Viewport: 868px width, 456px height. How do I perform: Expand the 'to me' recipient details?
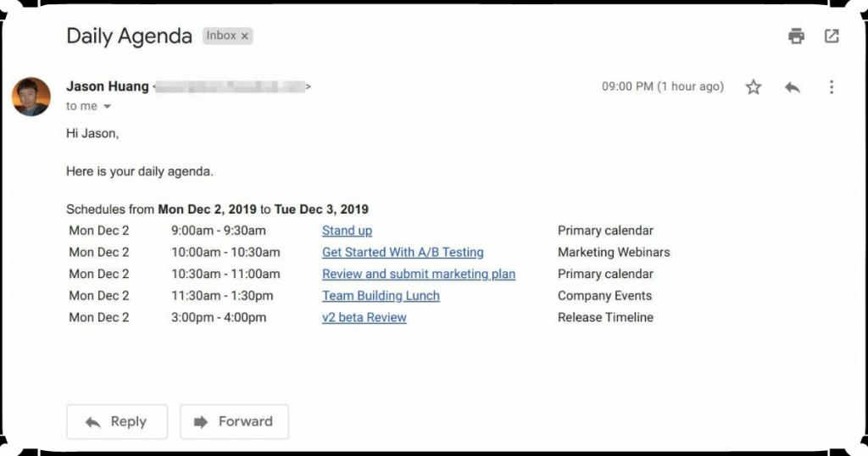point(107,107)
